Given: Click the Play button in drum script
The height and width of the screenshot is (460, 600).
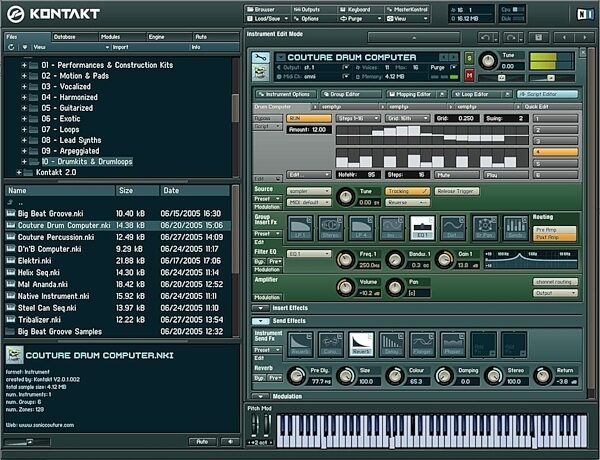Looking at the screenshot, I should pos(506,175).
